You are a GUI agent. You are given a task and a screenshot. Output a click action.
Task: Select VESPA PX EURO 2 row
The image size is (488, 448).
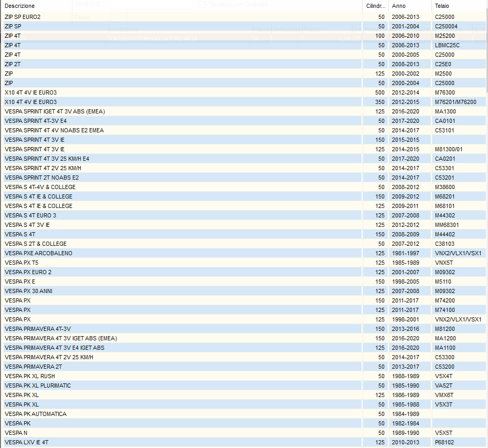coord(243,272)
